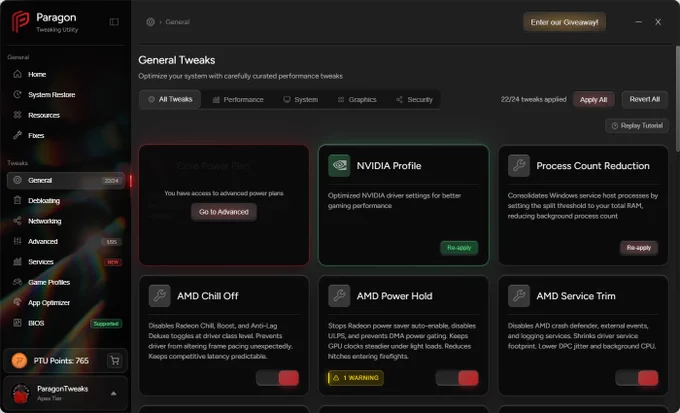Screen dimensions: 680x413
Task: Open the Fixes wrench icon
Action: coord(17,135)
